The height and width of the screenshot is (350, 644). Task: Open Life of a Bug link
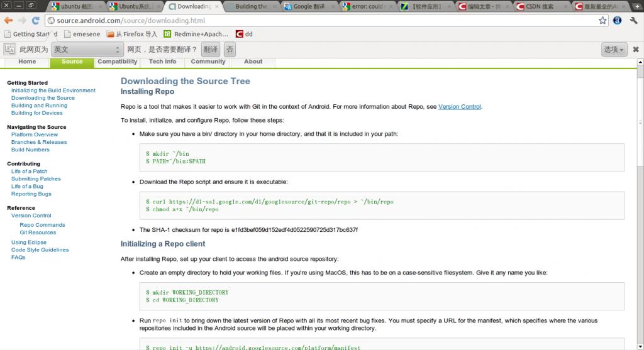(x=26, y=186)
